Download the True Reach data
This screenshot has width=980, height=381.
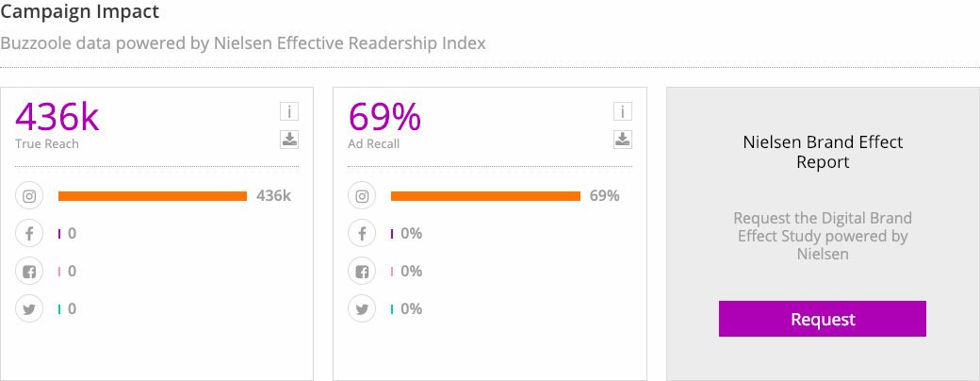point(288,140)
